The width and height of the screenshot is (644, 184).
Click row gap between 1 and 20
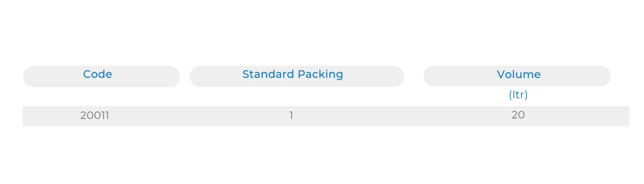coord(403,116)
